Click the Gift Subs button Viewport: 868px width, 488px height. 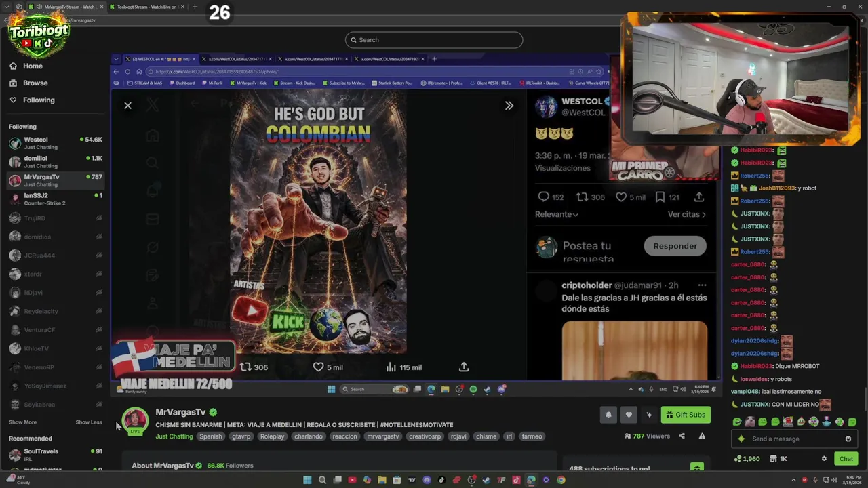[x=686, y=415]
